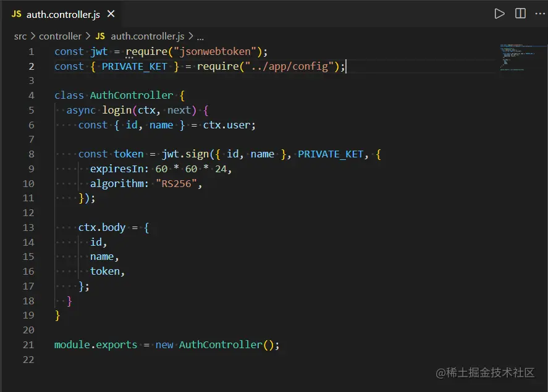The height and width of the screenshot is (392, 548).
Task: Click the "RS256" algorithm string
Action: pos(177,183)
